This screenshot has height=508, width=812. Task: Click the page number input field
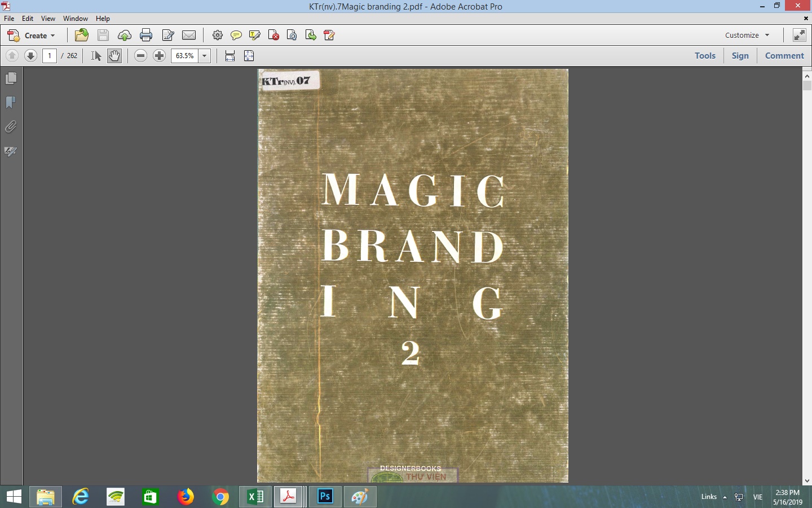(50, 55)
